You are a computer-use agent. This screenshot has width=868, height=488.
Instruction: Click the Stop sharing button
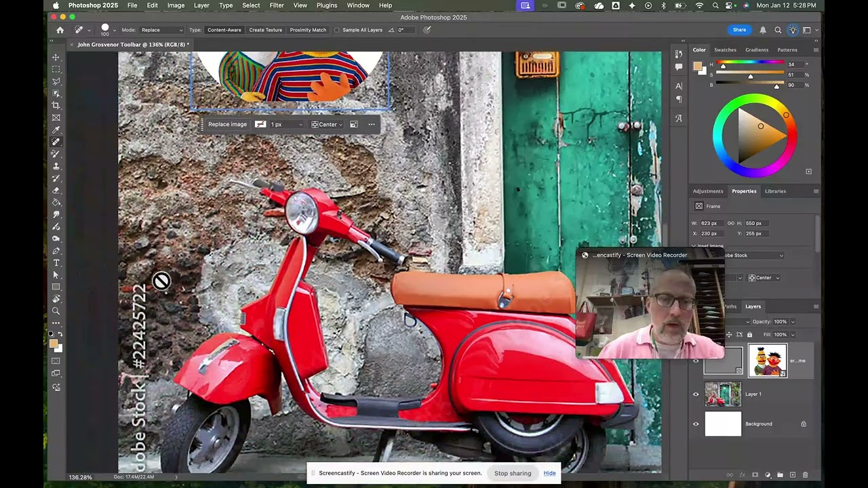pyautogui.click(x=513, y=473)
